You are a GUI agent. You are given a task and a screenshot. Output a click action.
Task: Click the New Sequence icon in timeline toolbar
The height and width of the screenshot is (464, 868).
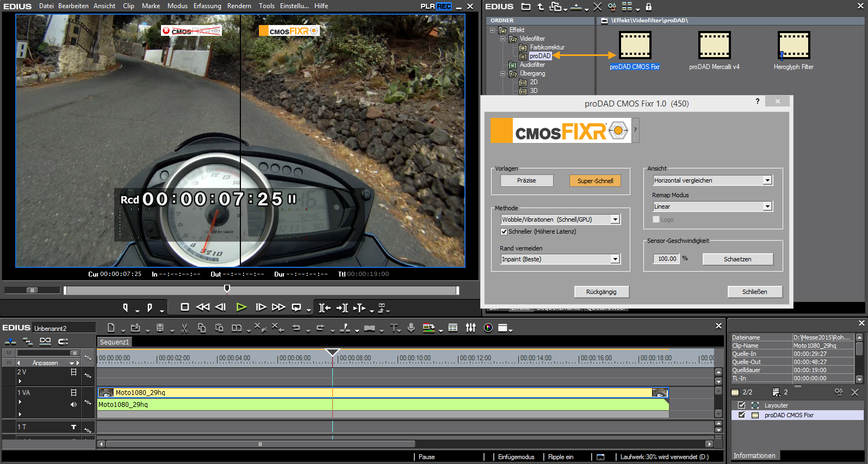point(111,328)
